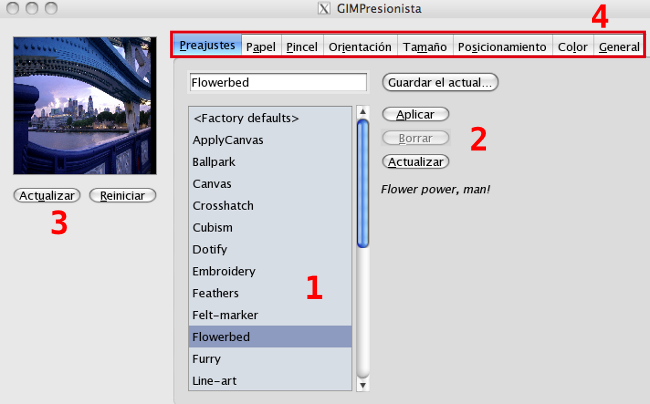Select the highlighted Flowerbed list entry
650x404 pixels.
coord(270,337)
